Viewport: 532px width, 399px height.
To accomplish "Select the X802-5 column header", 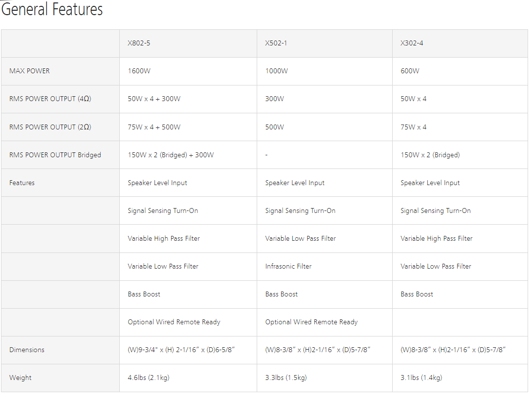I will pos(139,43).
